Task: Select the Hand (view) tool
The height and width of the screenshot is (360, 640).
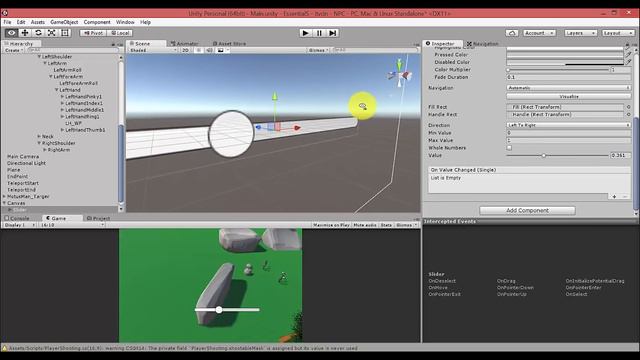Action: [x=11, y=33]
